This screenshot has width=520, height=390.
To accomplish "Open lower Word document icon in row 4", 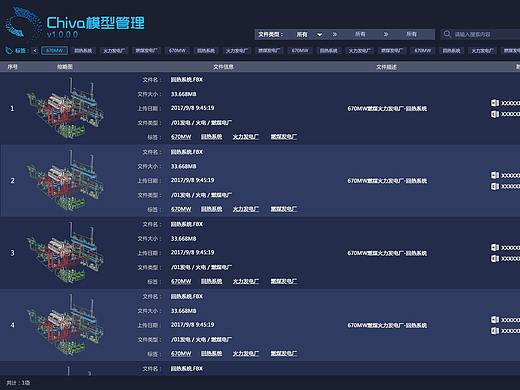I will [x=495, y=331].
